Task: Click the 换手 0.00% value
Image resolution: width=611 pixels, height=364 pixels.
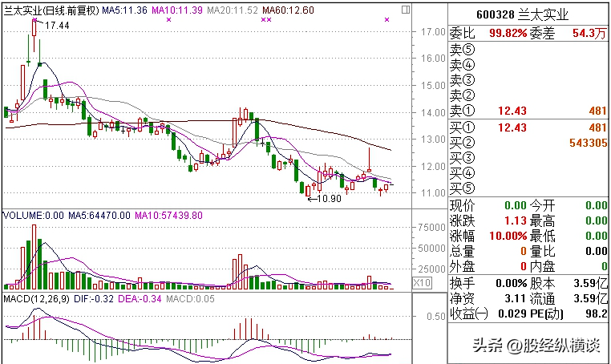Action: (x=512, y=283)
